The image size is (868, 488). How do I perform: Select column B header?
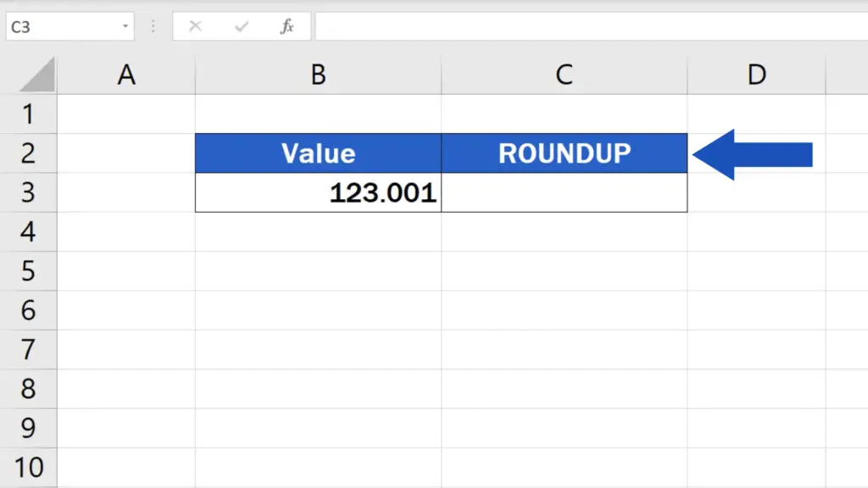coord(318,75)
